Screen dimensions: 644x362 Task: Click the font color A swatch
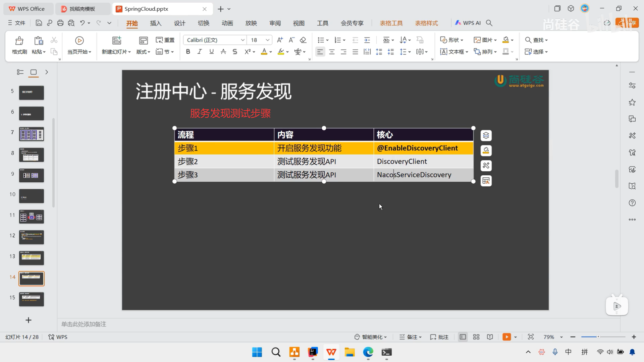(x=264, y=52)
